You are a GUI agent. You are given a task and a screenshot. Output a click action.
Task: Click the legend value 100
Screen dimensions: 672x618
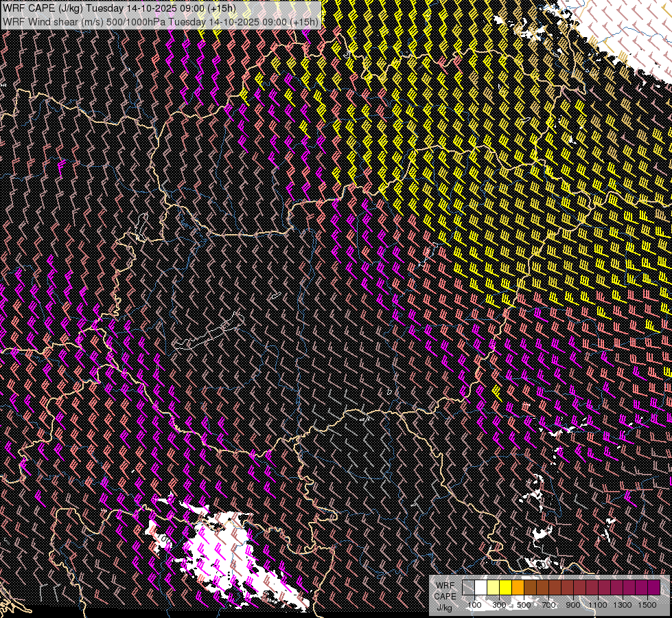point(474,605)
